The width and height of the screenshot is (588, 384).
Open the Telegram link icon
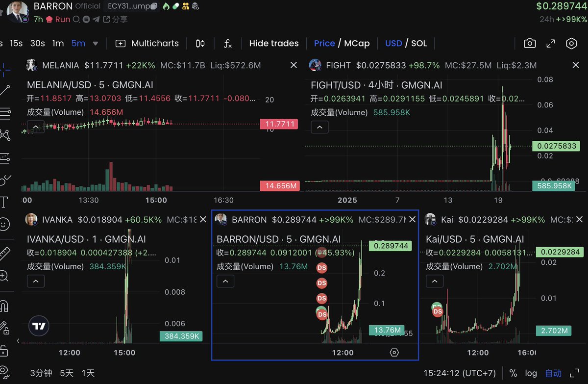(96, 20)
